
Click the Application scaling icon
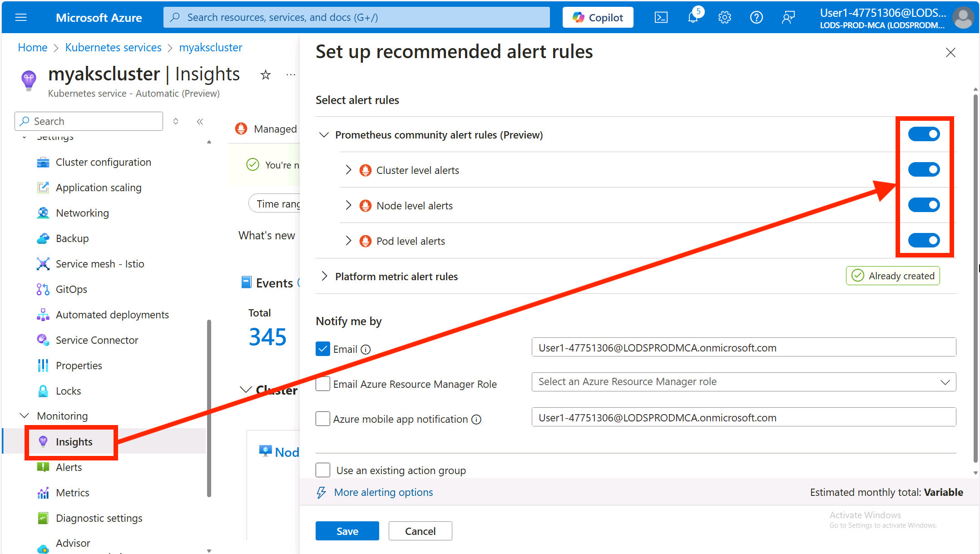point(43,188)
